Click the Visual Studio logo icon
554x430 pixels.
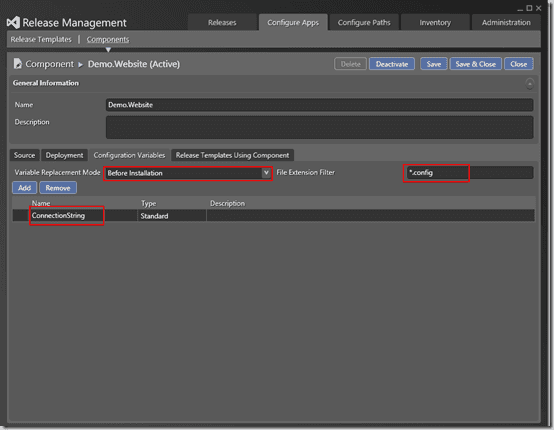click(13, 23)
